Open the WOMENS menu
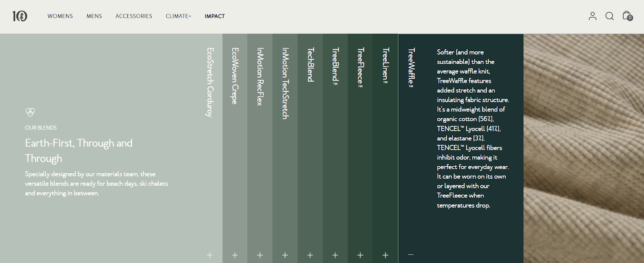Image resolution: width=644 pixels, height=263 pixels. [x=60, y=16]
